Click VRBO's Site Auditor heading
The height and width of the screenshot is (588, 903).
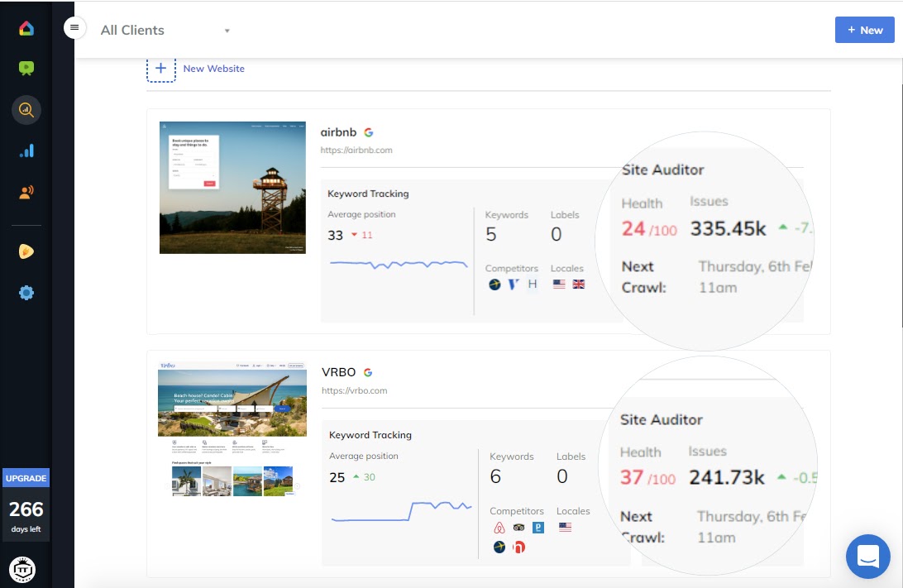(x=662, y=420)
